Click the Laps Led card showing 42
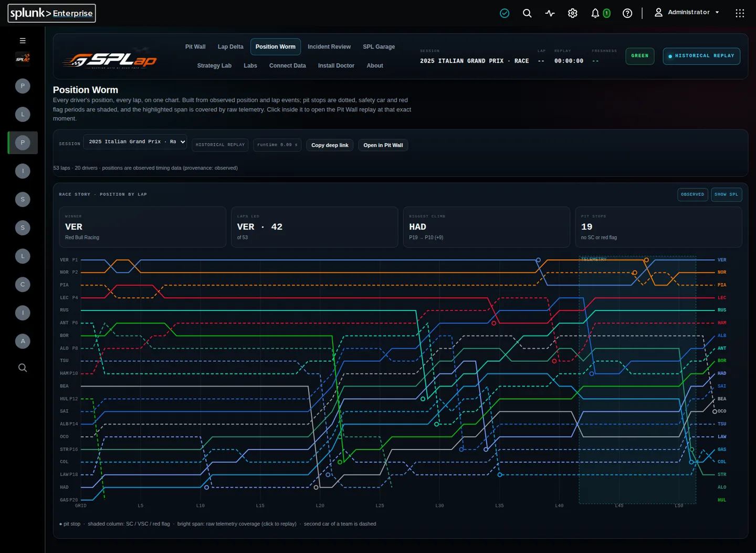Image resolution: width=756 pixels, height=553 pixels. click(x=314, y=227)
